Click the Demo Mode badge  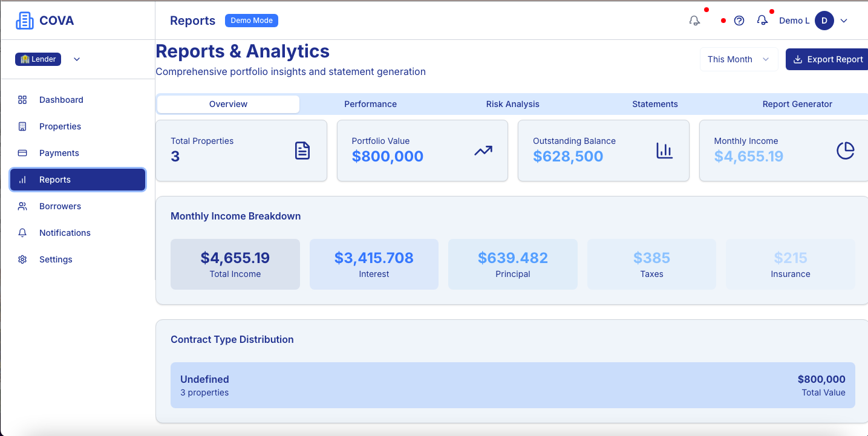tap(251, 20)
